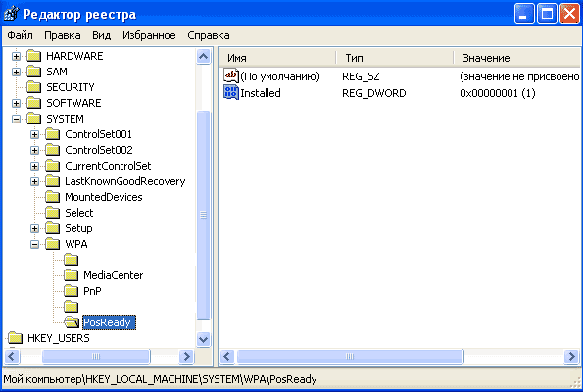583x392 pixels.
Task: Select the PosReady key label
Action: [x=109, y=322]
